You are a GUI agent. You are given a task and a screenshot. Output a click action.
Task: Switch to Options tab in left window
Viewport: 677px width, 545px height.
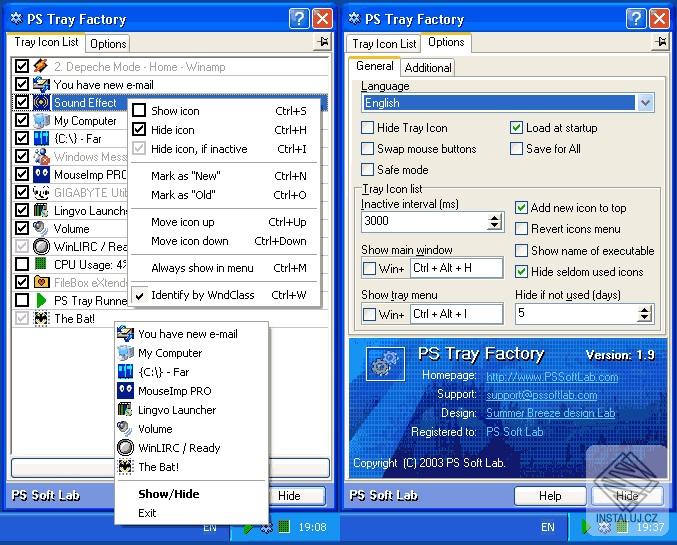point(108,44)
